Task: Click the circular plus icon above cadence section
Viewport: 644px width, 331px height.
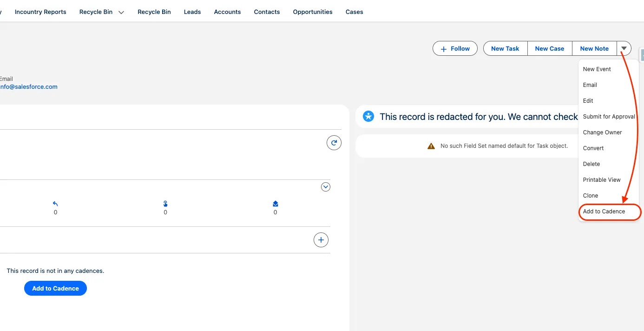Action: click(x=321, y=240)
